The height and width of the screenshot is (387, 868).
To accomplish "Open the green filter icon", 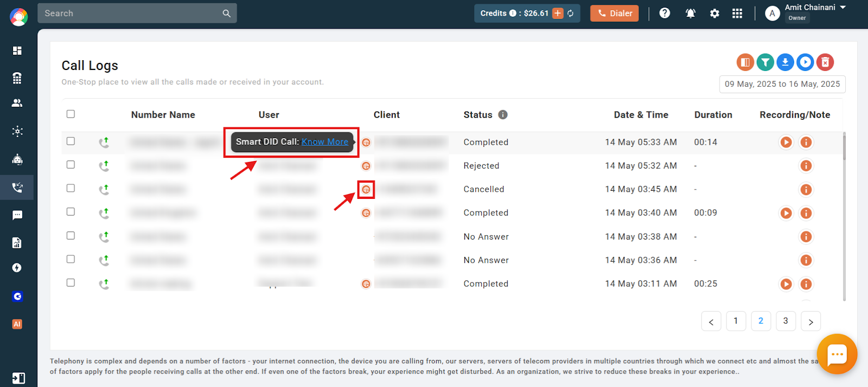I will tap(765, 62).
